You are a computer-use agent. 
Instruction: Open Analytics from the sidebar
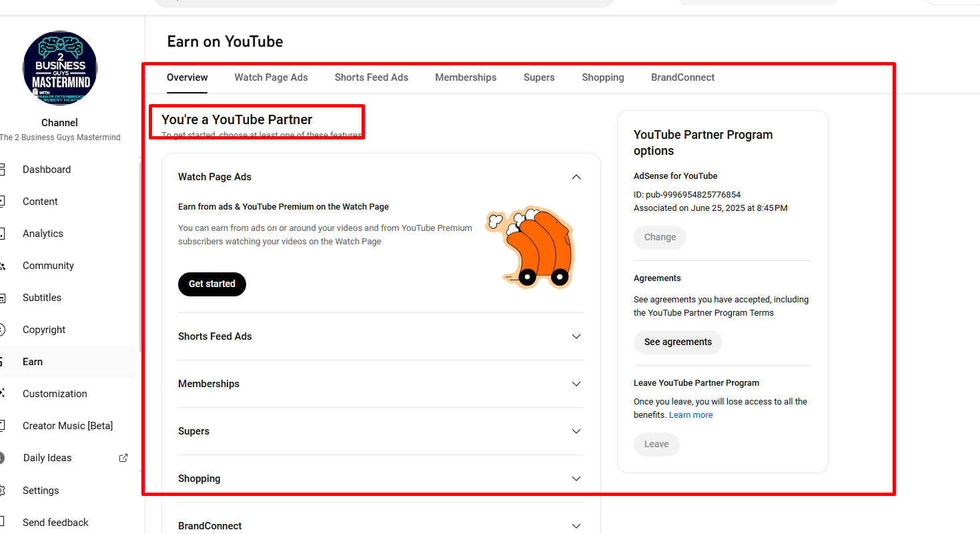tap(43, 234)
